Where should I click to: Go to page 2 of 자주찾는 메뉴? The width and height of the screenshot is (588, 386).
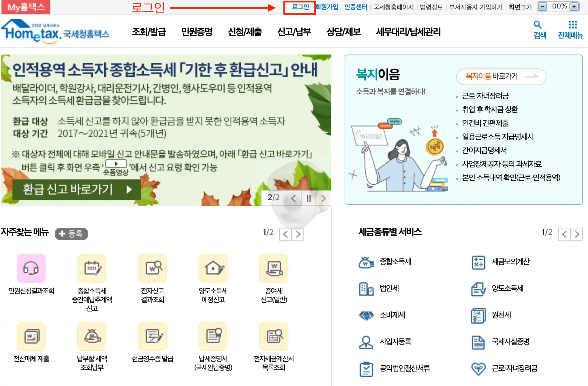pyautogui.click(x=298, y=234)
